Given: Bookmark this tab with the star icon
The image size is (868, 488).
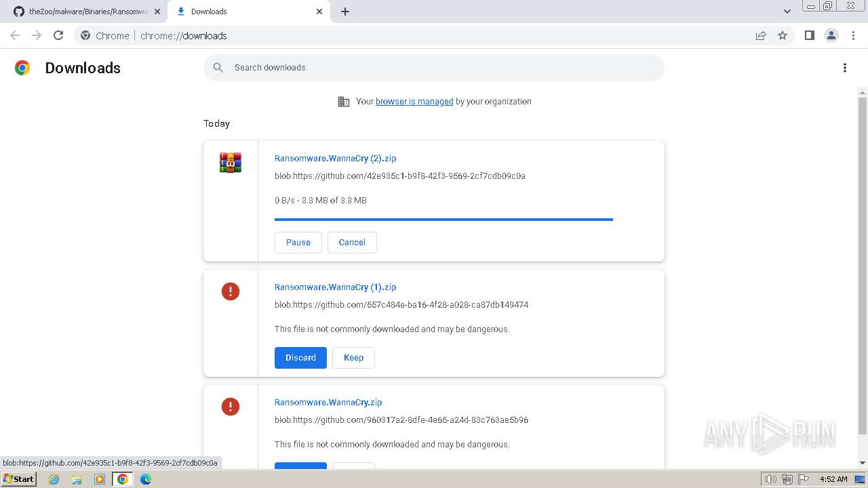Looking at the screenshot, I should (x=783, y=35).
